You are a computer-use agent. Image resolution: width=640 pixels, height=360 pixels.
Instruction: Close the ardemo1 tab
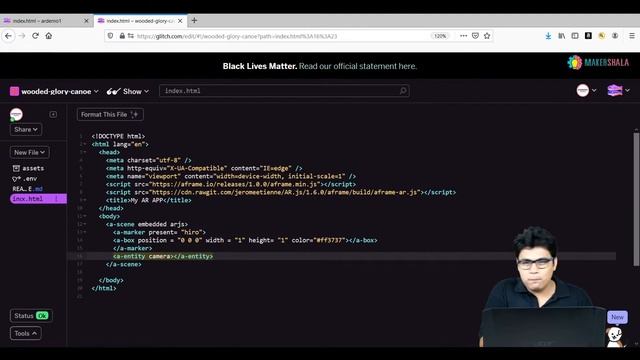(x=86, y=21)
